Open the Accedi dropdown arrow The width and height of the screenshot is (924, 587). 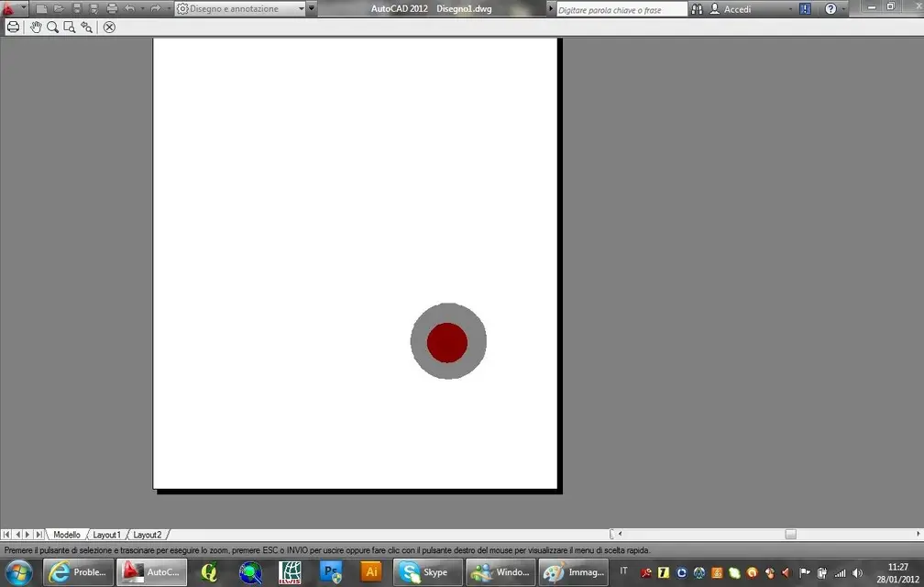tap(790, 9)
